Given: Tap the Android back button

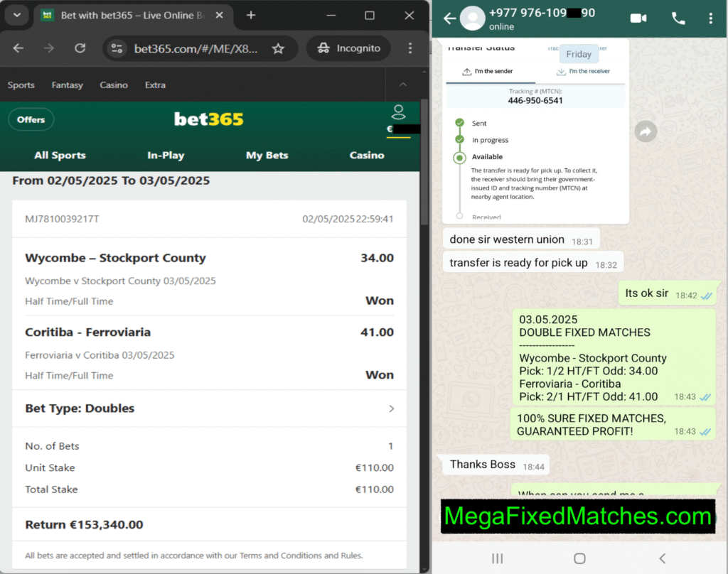Looking at the screenshot, I should [662, 558].
